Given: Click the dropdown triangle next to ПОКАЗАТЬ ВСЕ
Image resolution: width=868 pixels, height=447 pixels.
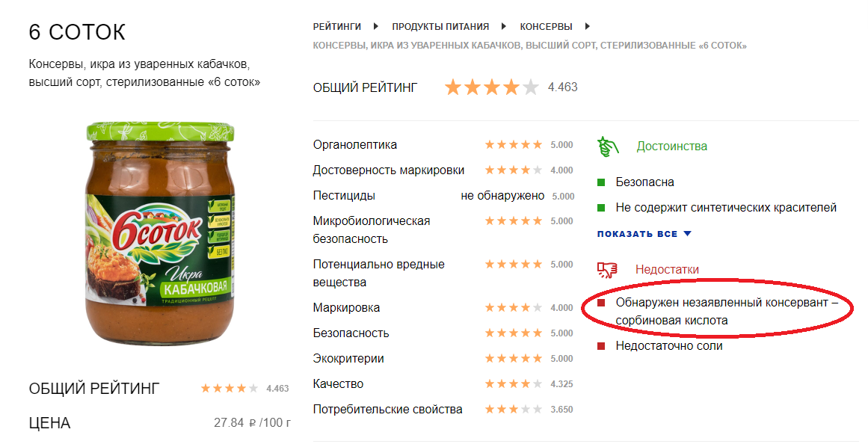Looking at the screenshot, I should pos(688,233).
